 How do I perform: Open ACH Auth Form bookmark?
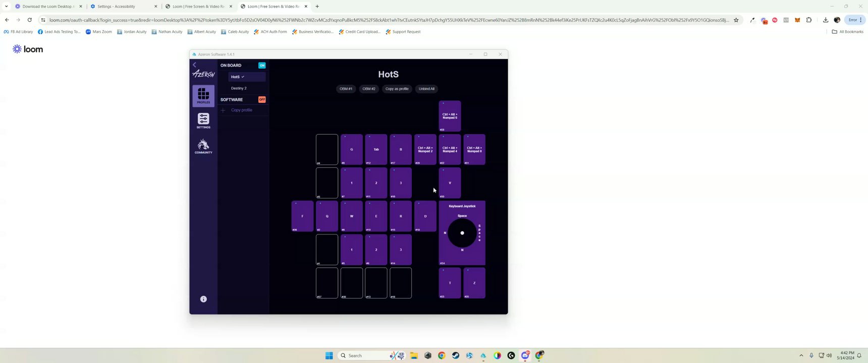click(270, 32)
